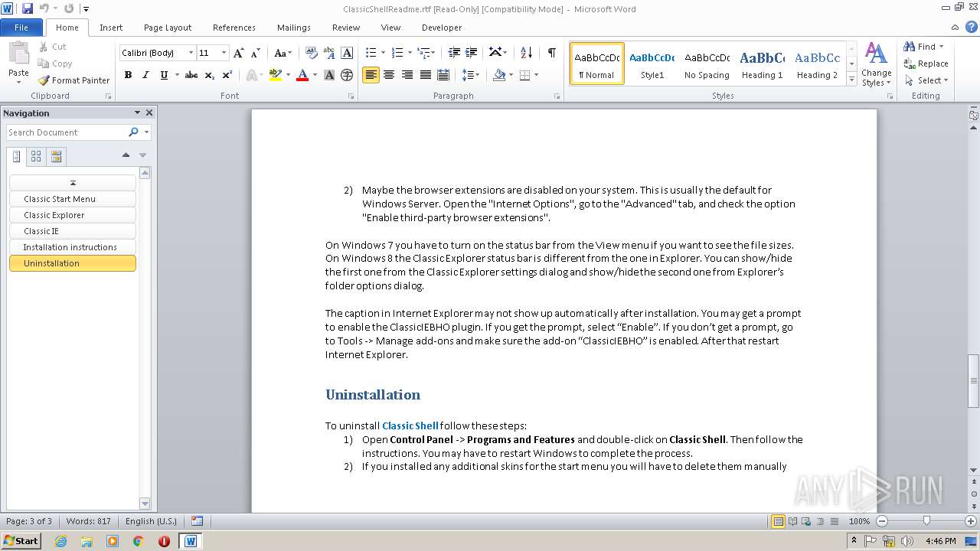
Task: Toggle Strikethrough formatting
Action: coord(191,75)
